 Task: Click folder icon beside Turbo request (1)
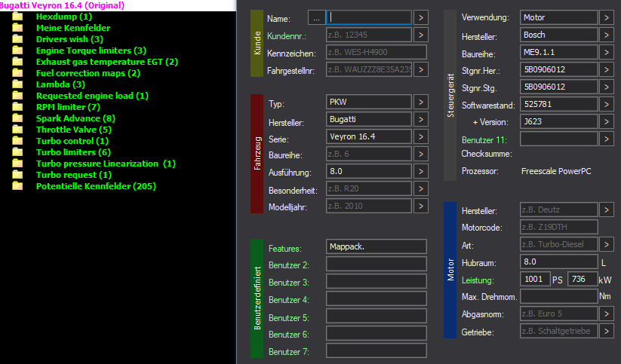click(x=17, y=175)
